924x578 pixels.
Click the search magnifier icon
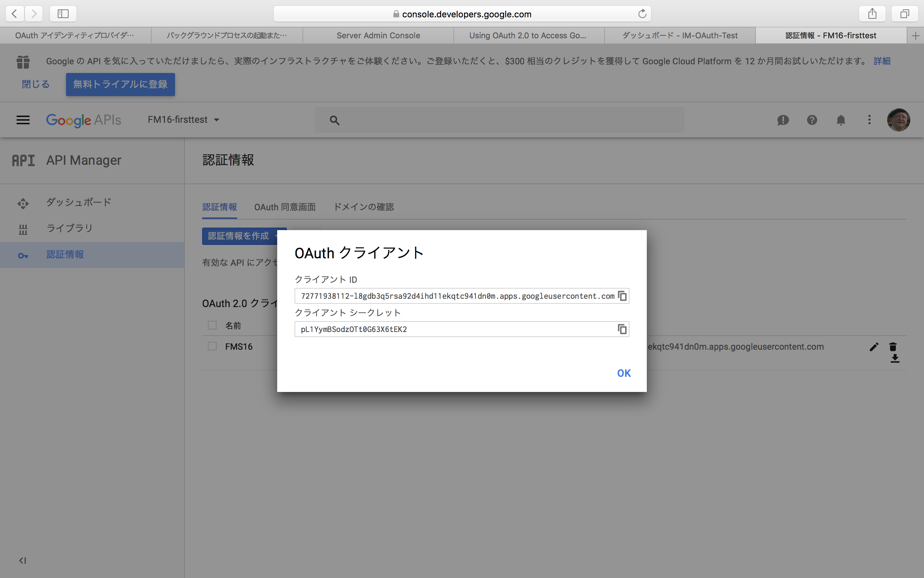[335, 120]
